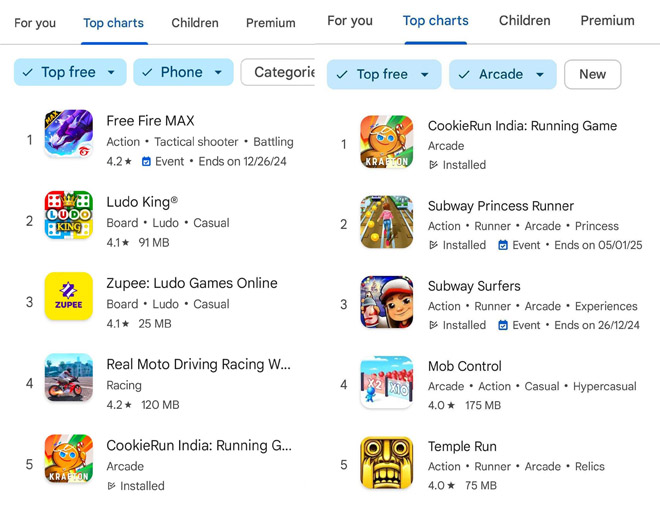Tap the Mob Control game icon
The height and width of the screenshot is (514, 660).
[x=386, y=383]
